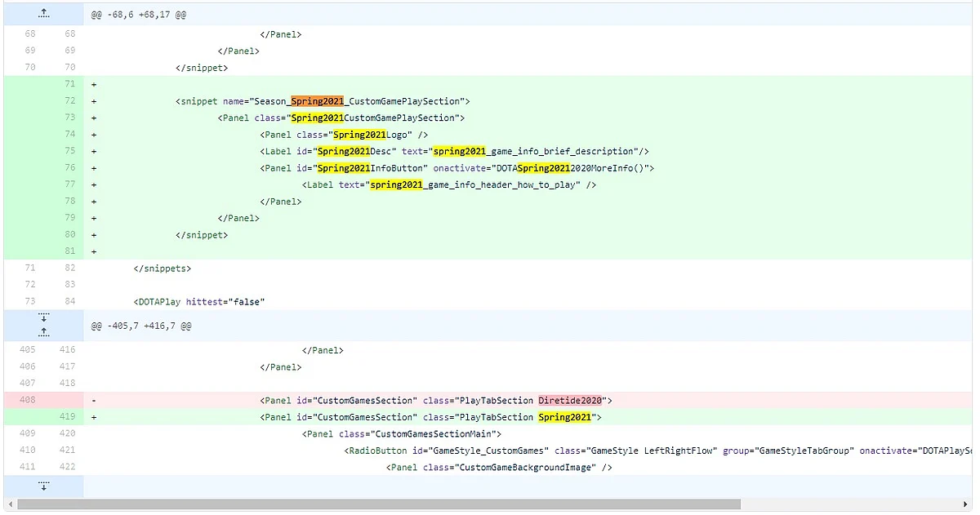Expand hidden lines above line 68
Image resolution: width=980 pixels, height=515 pixels.
[44, 14]
